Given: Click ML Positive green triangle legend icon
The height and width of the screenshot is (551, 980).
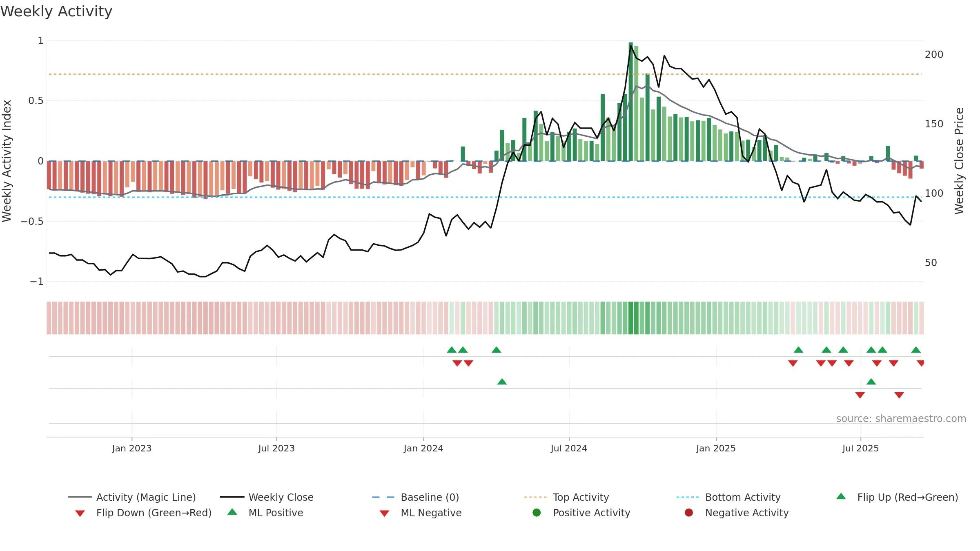Looking at the screenshot, I should click(232, 512).
